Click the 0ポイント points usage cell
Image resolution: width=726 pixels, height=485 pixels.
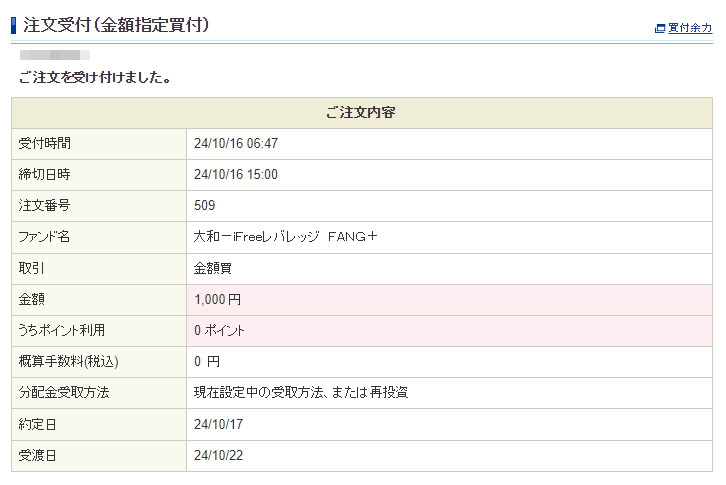coord(219,330)
